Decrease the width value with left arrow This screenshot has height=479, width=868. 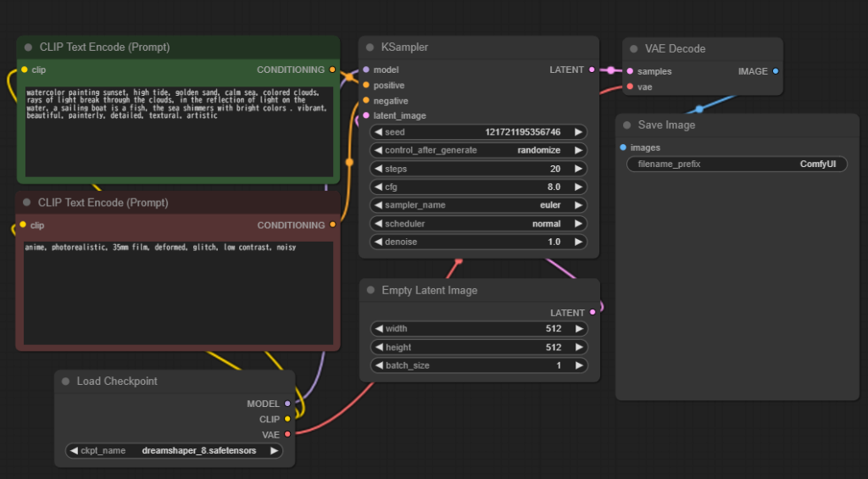378,329
